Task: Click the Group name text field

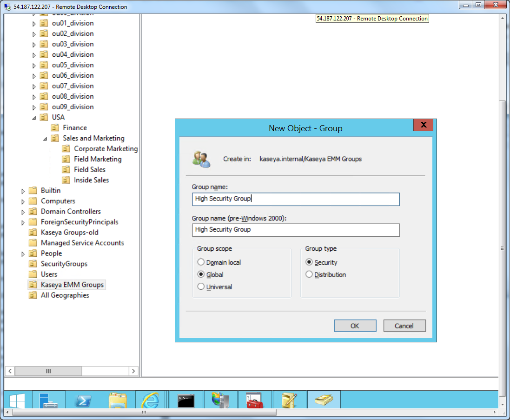Action: point(295,199)
